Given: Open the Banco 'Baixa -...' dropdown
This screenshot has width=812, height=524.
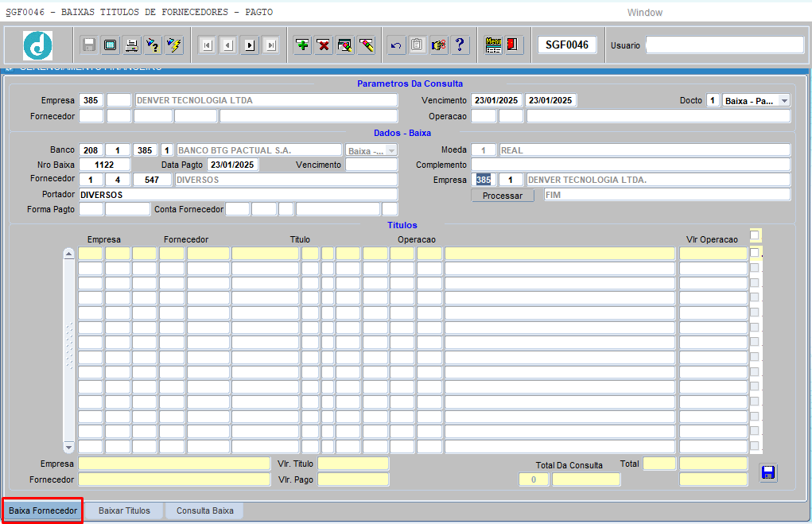Looking at the screenshot, I should 391,150.
